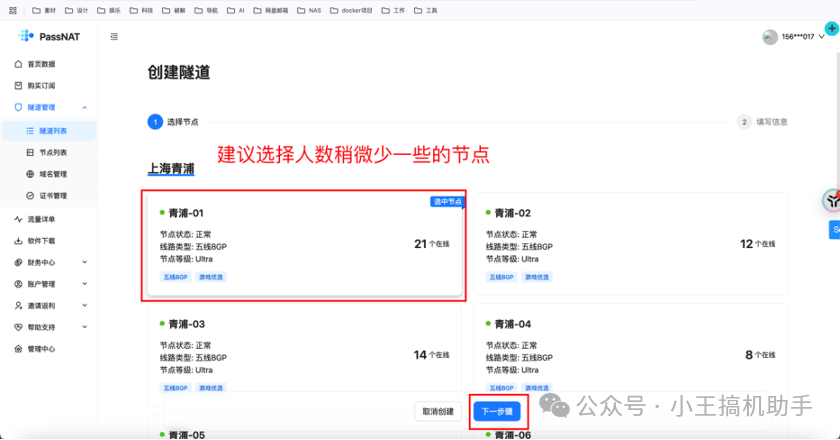Open browser apps grid icon in bookmarks bar
The height and width of the screenshot is (440, 840).
(12, 9)
